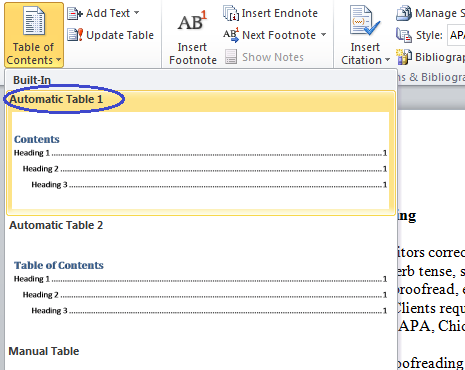Click the Insert Endnote icon

click(231, 13)
